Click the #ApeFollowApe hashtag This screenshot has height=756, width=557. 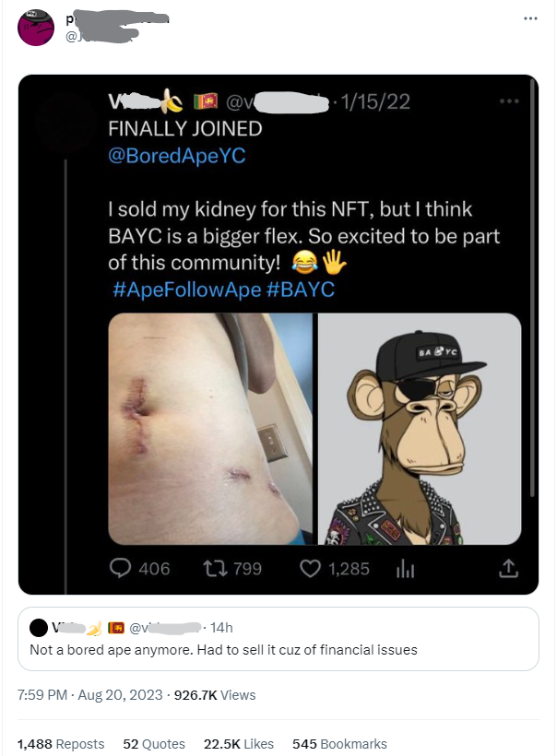[x=186, y=289]
